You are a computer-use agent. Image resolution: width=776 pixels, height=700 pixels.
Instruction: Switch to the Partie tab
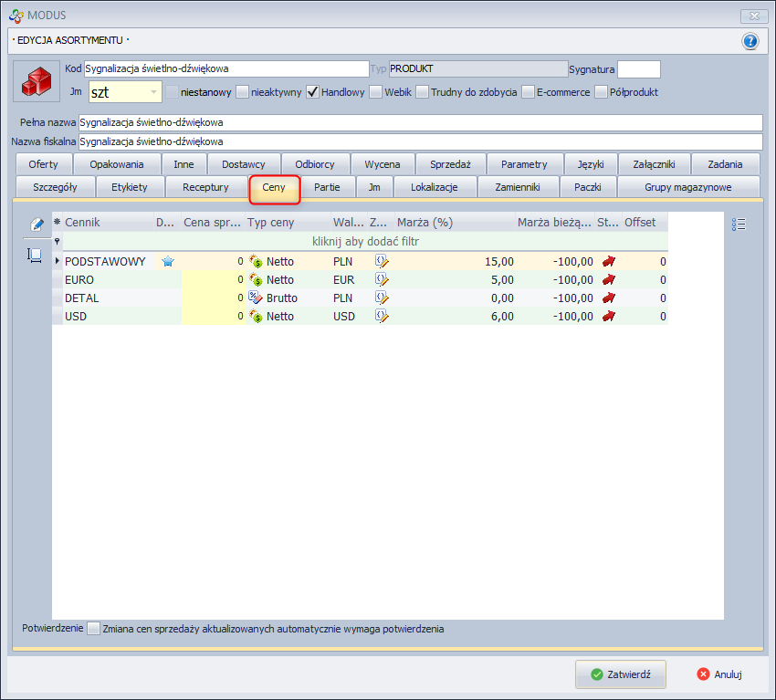pyautogui.click(x=327, y=187)
